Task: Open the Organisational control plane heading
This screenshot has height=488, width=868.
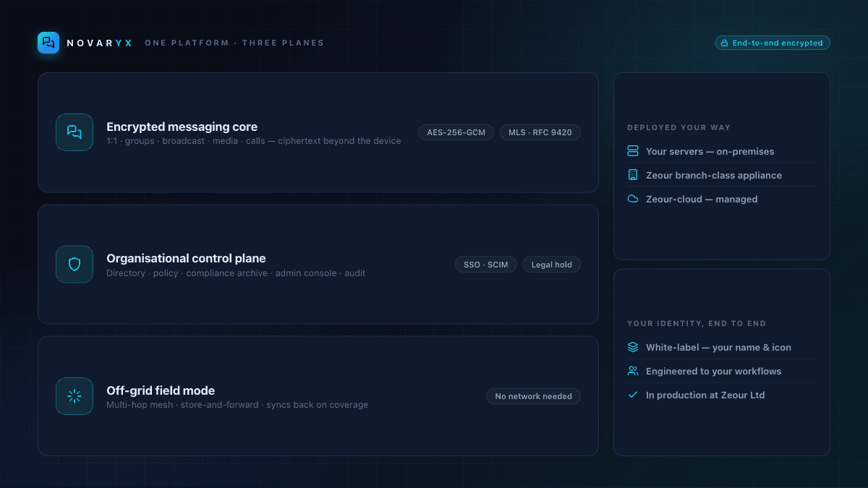Action: pyautogui.click(x=186, y=258)
